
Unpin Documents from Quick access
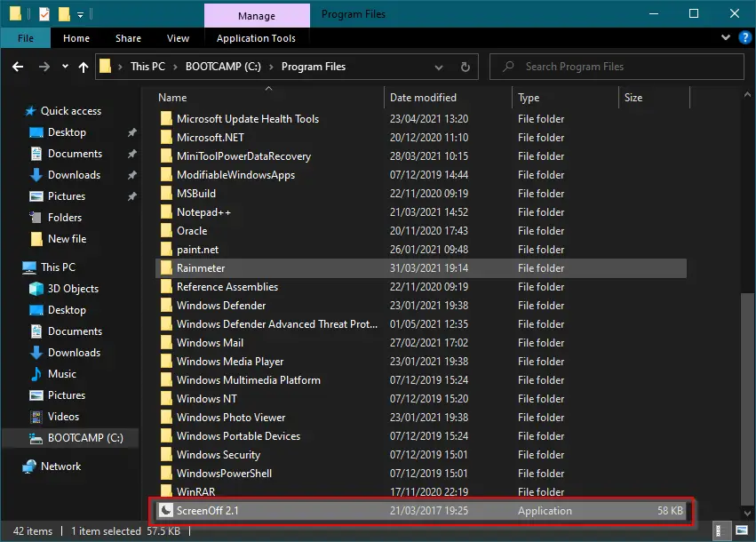[x=132, y=154]
